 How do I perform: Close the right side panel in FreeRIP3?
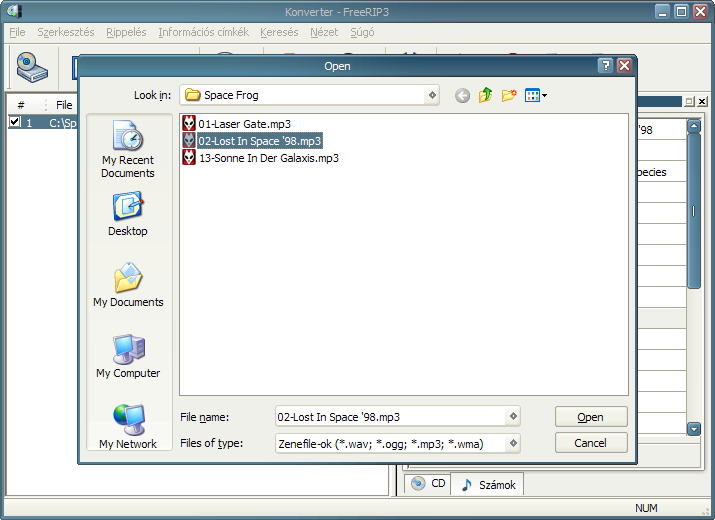pos(702,102)
